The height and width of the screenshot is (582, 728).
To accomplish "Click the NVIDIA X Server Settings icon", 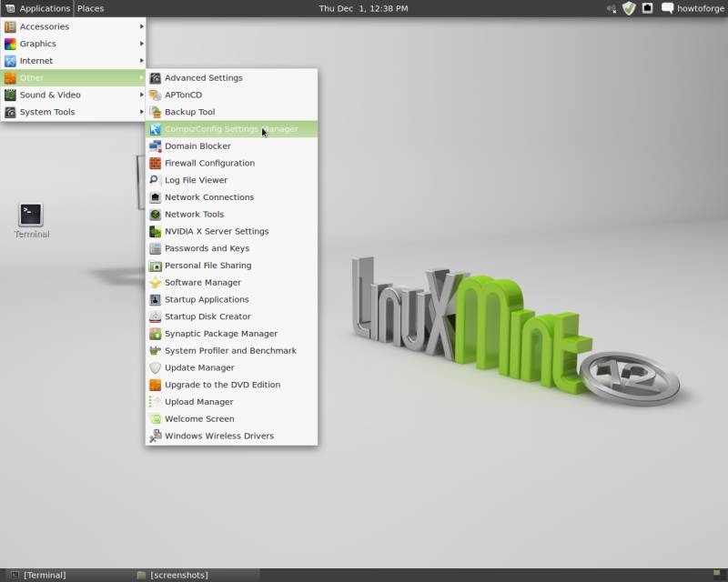I will point(155,232).
